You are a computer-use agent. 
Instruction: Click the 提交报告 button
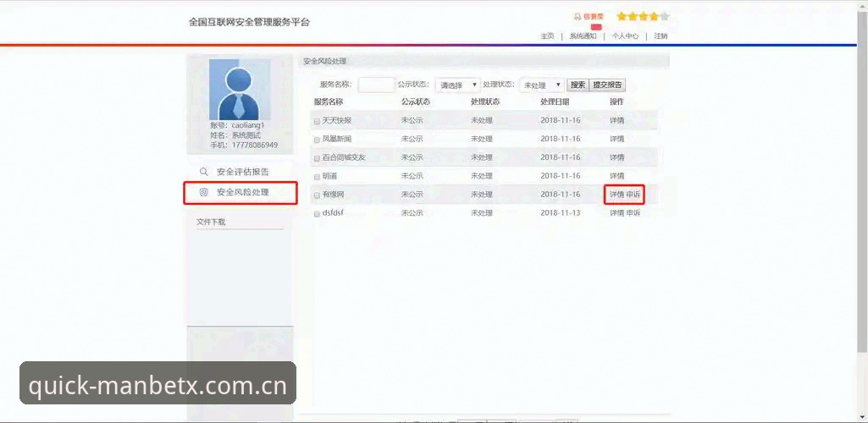[607, 85]
